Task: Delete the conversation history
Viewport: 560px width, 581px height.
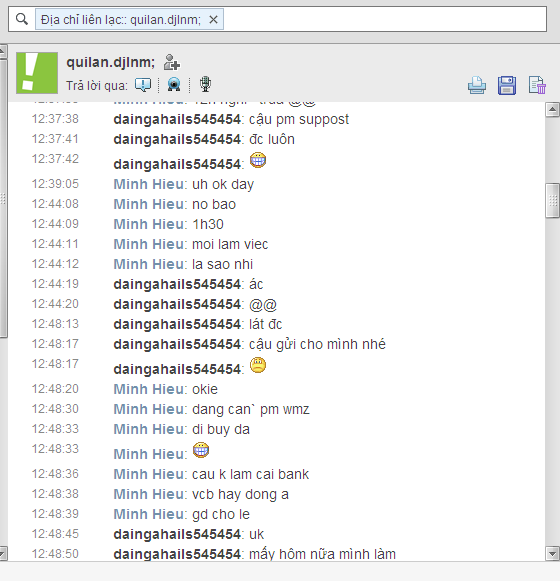Action: [x=537, y=85]
